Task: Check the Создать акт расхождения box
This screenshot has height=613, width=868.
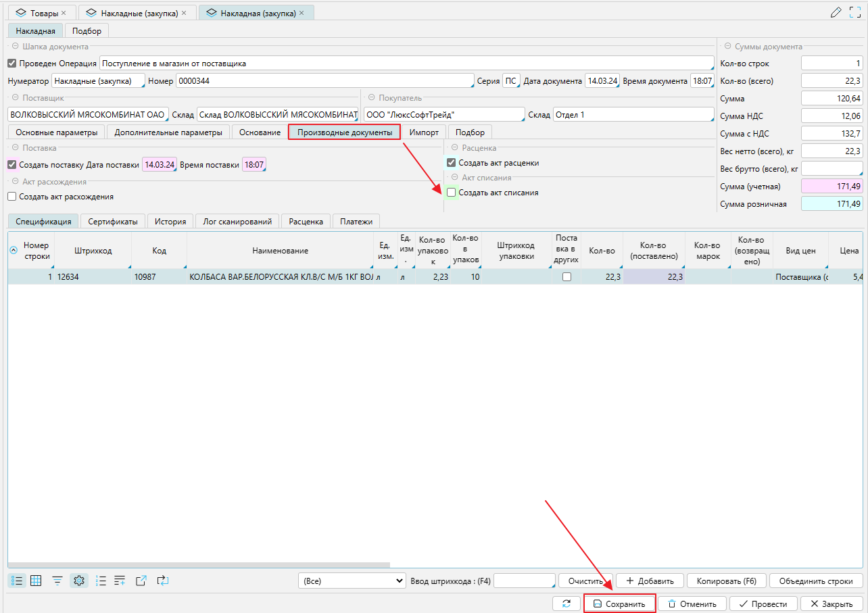Action: coord(12,197)
